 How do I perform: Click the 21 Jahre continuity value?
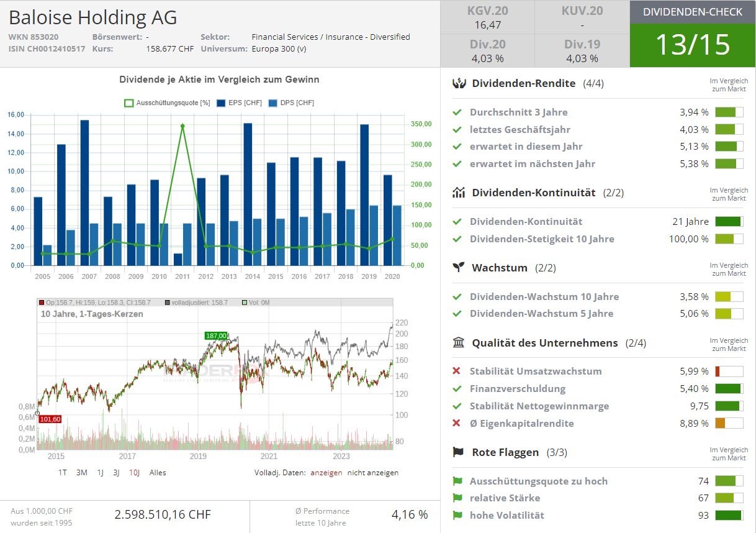point(690,222)
